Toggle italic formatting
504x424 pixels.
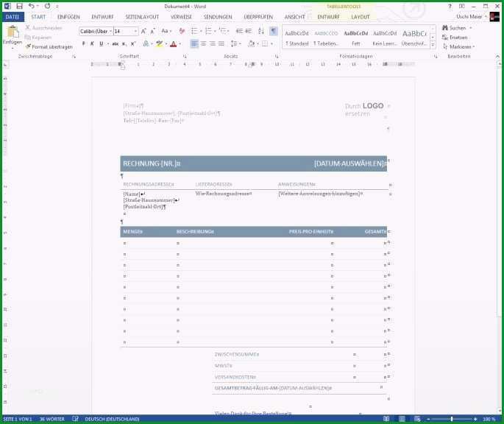coord(92,43)
